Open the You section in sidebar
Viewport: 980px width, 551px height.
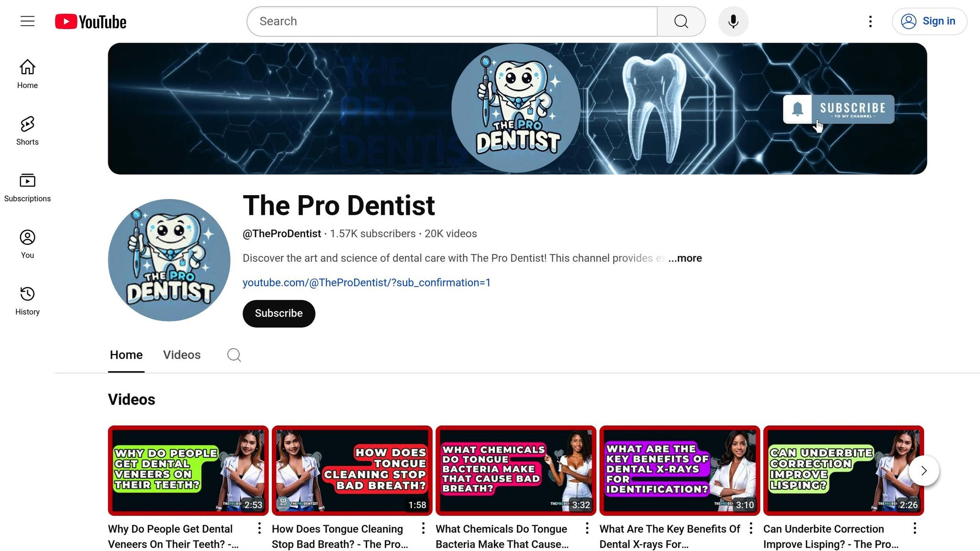point(27,244)
